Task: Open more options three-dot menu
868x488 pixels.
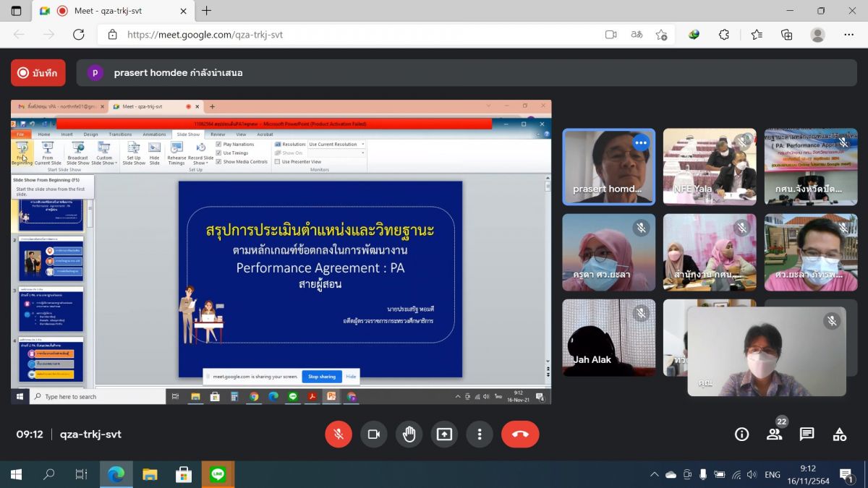Action: 479,434
